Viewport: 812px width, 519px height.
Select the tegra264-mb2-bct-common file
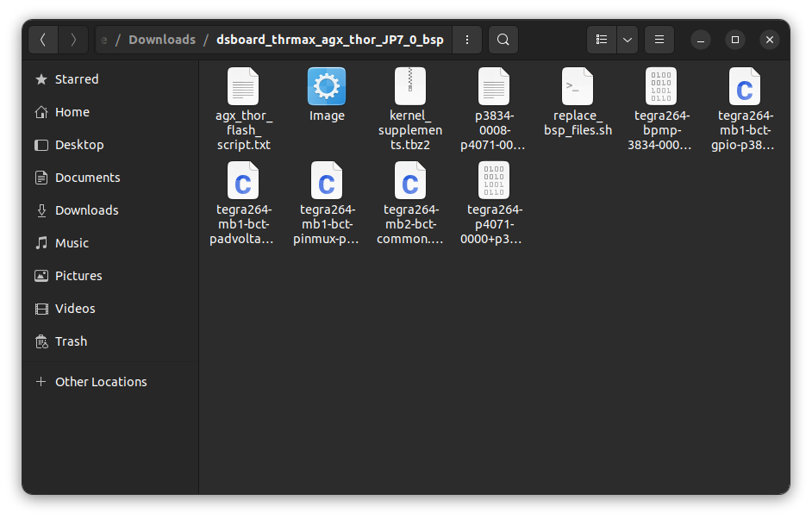pos(409,181)
